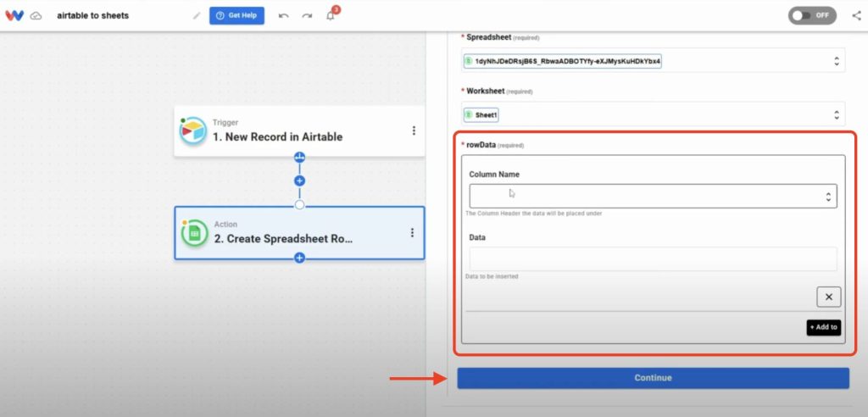Screen dimensions: 868x417
Task: Click the workflow name airtable to sheets
Action: (x=93, y=15)
